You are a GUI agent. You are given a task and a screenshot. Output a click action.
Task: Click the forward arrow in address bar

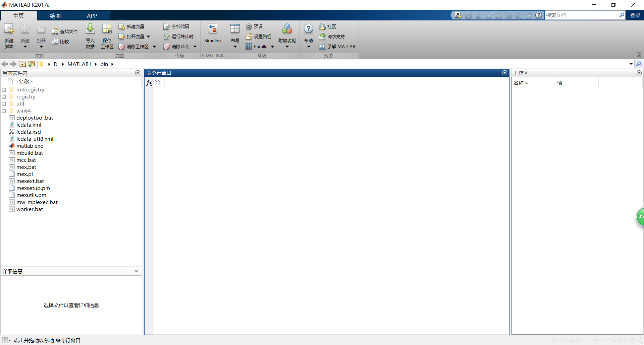13,64
